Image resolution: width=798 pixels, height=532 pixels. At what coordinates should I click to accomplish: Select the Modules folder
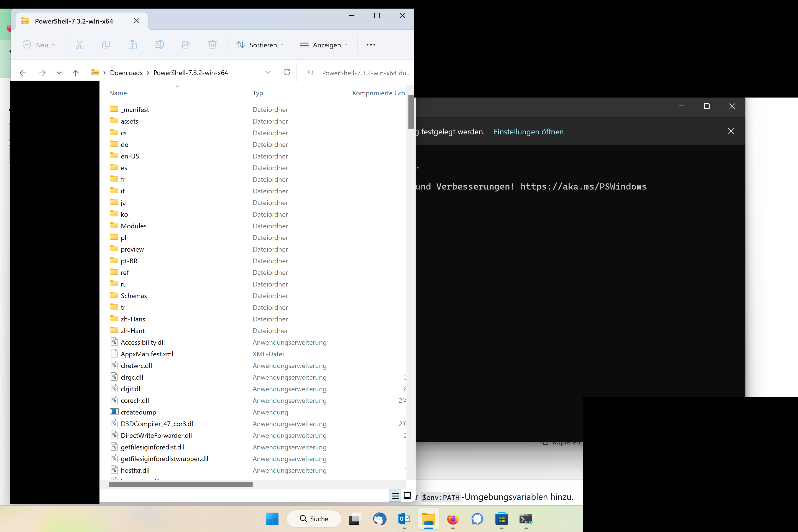pyautogui.click(x=134, y=226)
